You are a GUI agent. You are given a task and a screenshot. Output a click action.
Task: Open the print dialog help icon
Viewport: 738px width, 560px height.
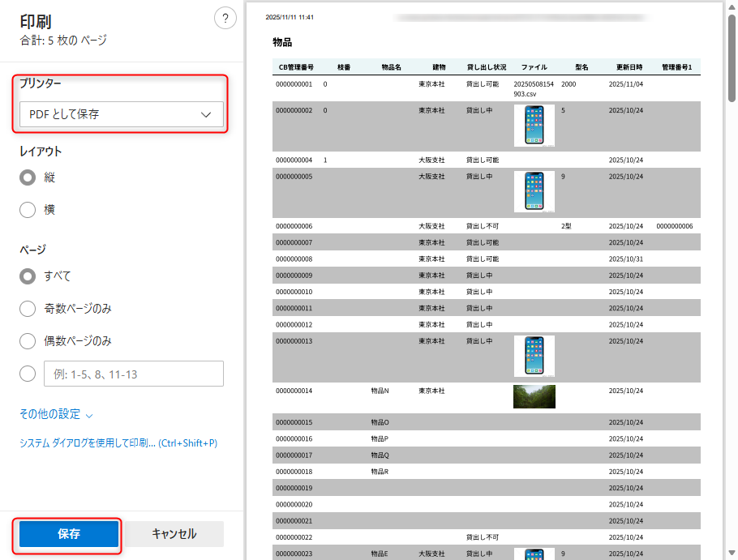coord(225,19)
